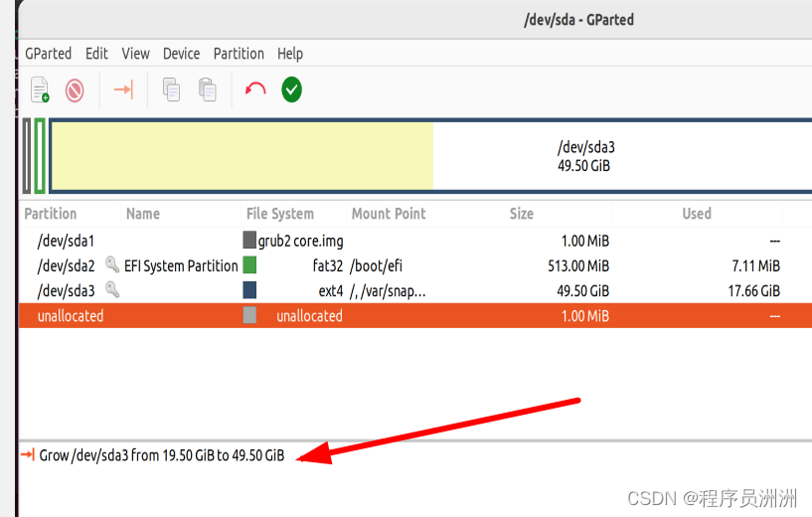Click the Delete partition toolbar icon
This screenshot has height=517, width=812.
[x=75, y=90]
